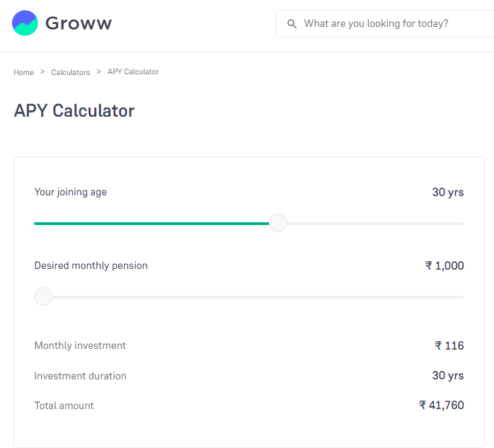Click the monthly investment value '₹ 116'
The image size is (494, 448).
point(449,345)
